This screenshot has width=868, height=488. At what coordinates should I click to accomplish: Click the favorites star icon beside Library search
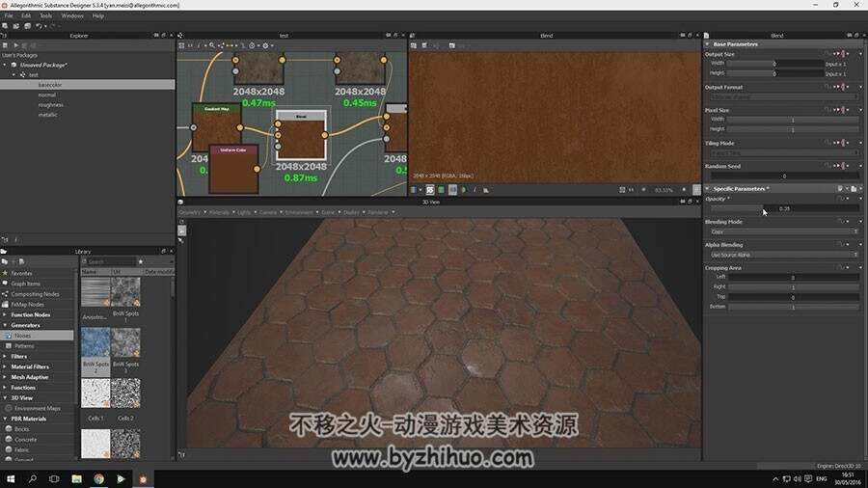141,261
